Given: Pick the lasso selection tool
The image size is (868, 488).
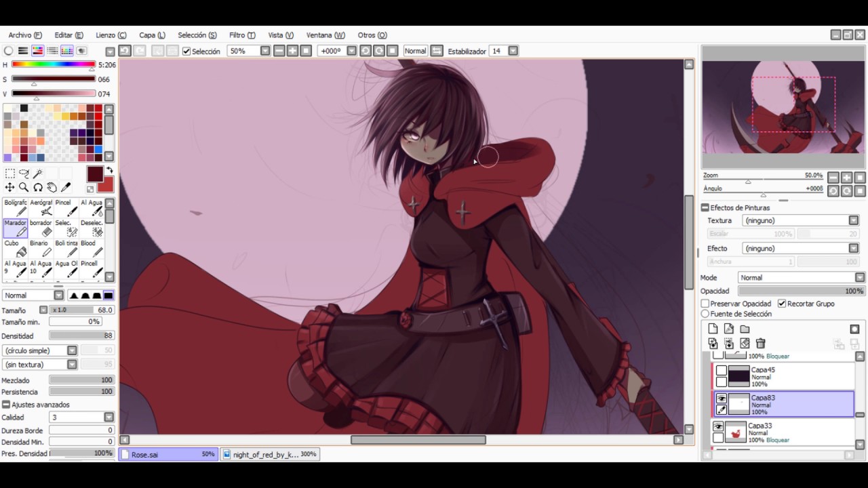Looking at the screenshot, I should point(24,174).
